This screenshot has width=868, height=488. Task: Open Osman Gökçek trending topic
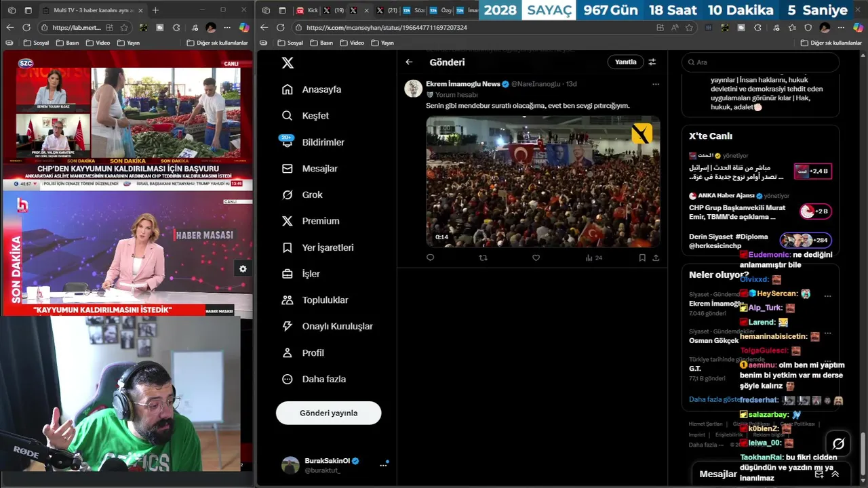tap(713, 340)
